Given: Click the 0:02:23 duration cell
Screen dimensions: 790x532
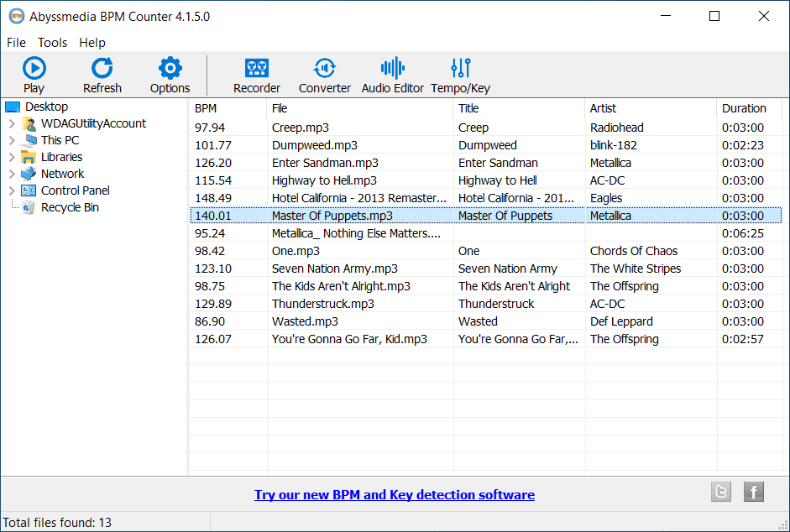Looking at the screenshot, I should coord(743,145).
